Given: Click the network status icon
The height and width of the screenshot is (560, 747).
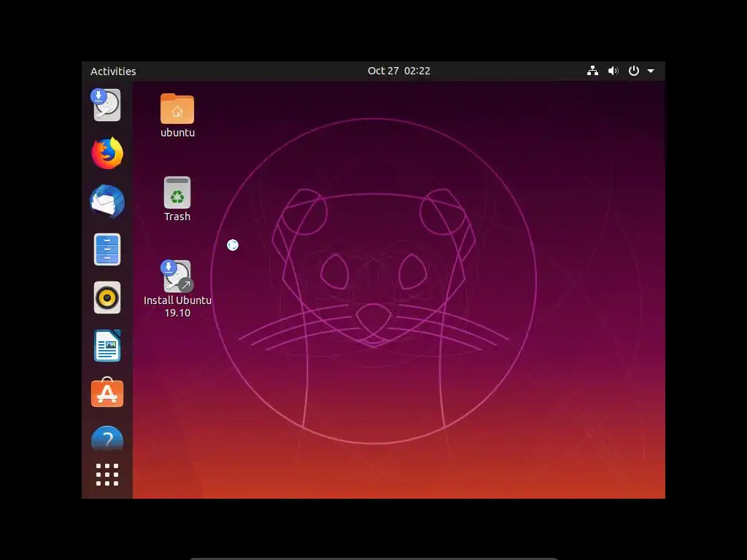Looking at the screenshot, I should click(592, 71).
